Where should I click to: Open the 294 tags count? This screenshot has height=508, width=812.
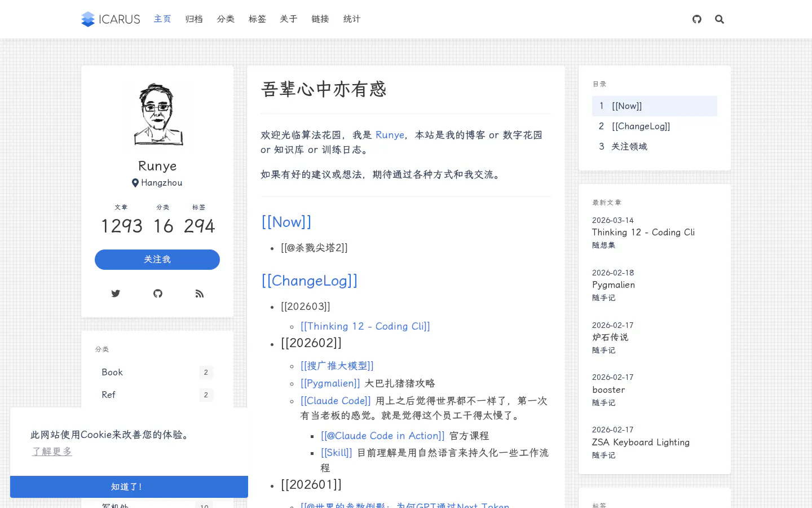pyautogui.click(x=199, y=226)
